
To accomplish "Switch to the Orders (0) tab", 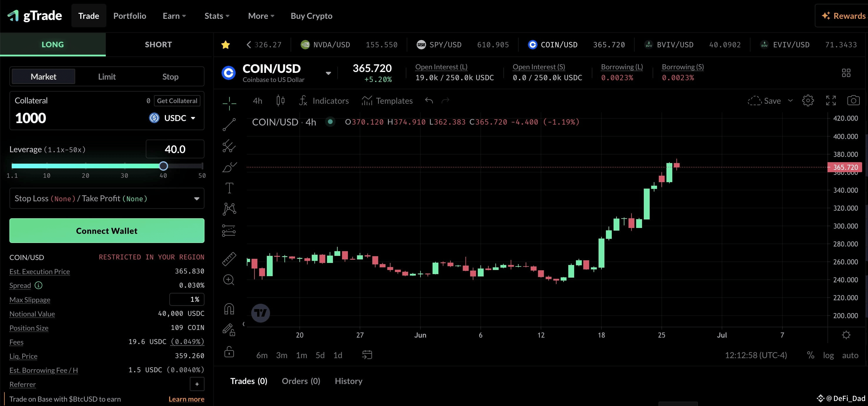I will click(301, 381).
